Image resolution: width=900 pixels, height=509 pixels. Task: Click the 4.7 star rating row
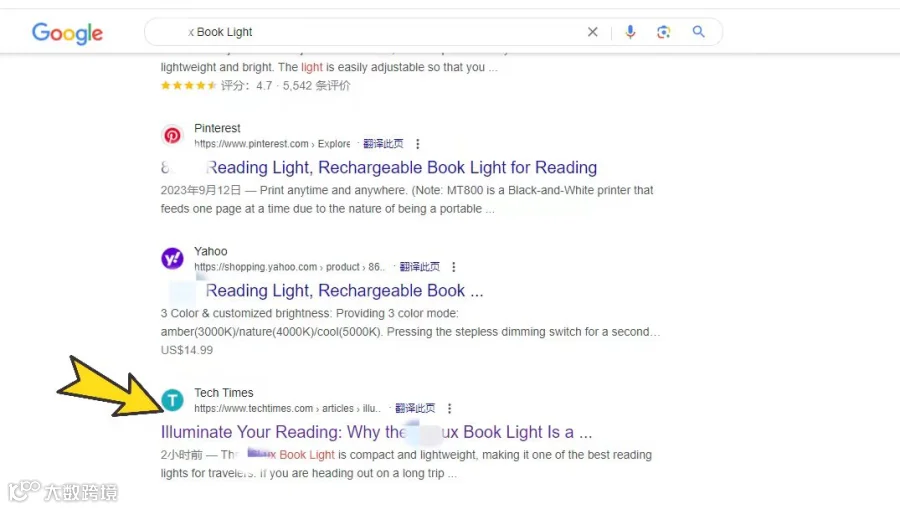point(255,86)
